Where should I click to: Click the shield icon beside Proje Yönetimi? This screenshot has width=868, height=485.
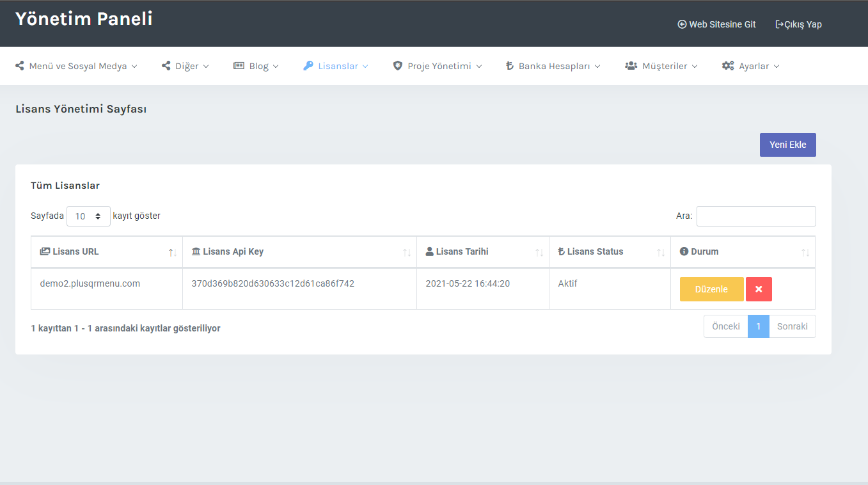coord(398,66)
